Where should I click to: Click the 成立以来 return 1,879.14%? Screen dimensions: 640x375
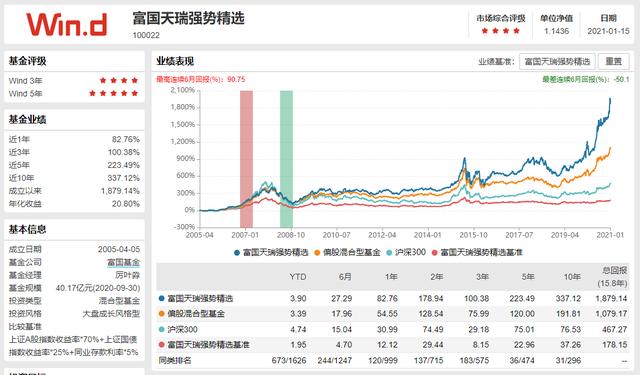[x=120, y=191]
